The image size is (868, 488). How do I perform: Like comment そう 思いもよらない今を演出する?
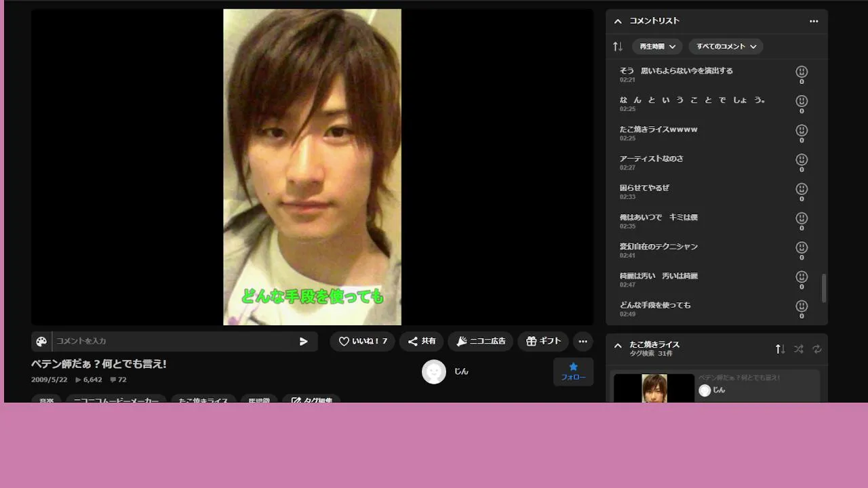tap(802, 72)
